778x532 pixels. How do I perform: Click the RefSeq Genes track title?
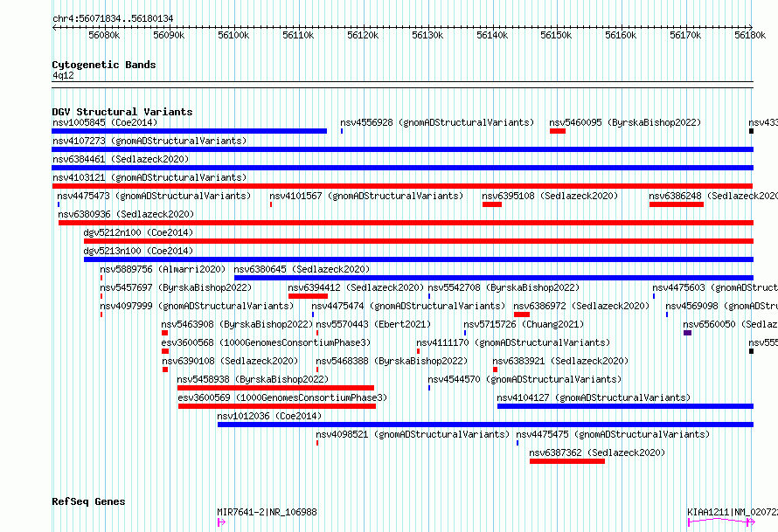point(88,501)
